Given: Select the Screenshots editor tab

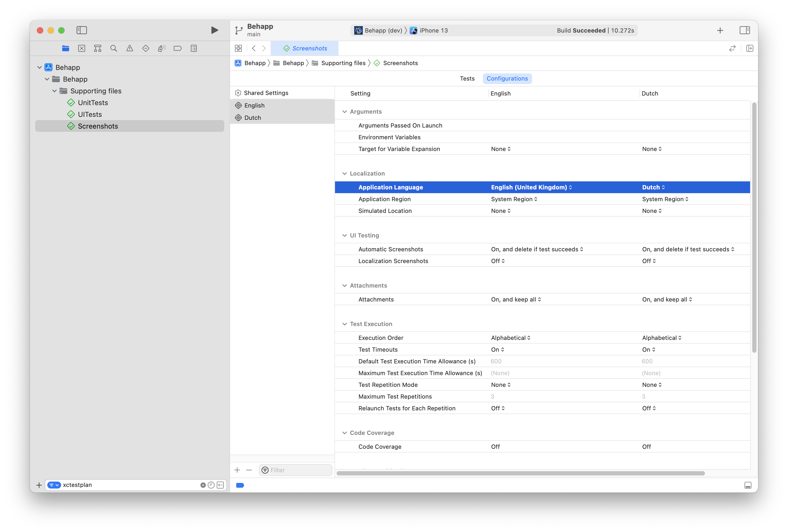Looking at the screenshot, I should (x=305, y=48).
